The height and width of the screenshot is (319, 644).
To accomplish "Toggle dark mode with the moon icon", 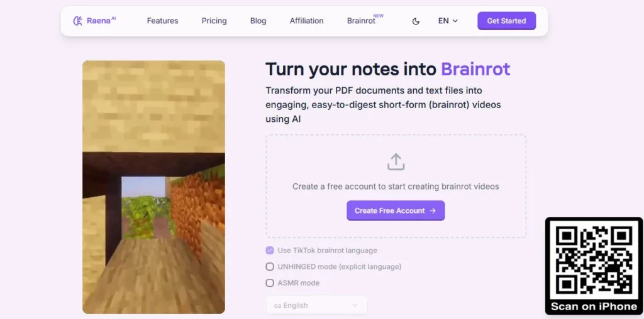I will pos(416,21).
